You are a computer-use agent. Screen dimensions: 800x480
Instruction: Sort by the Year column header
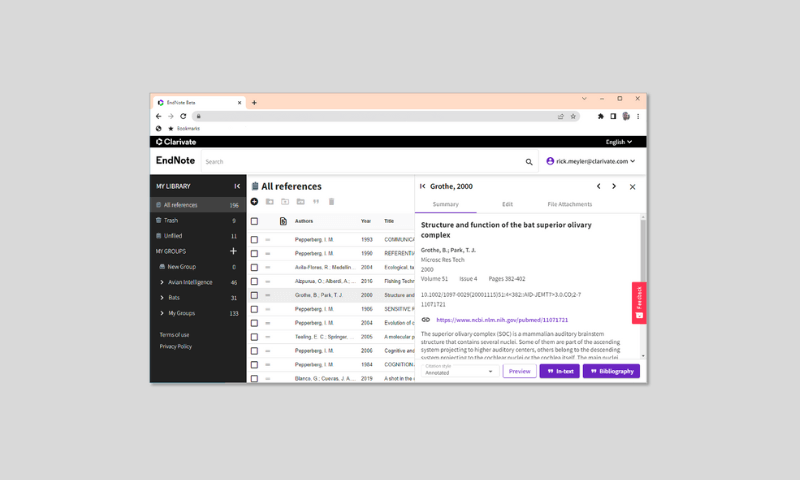[x=366, y=221]
